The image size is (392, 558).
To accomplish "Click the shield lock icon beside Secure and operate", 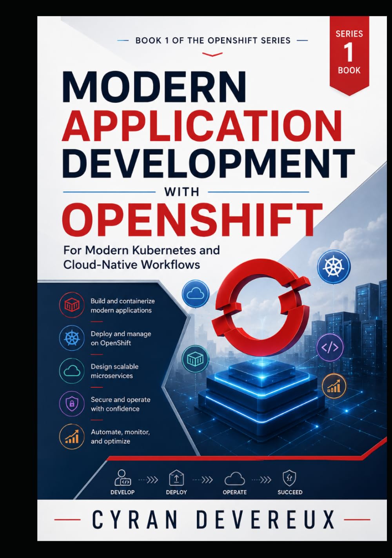I will [72, 403].
